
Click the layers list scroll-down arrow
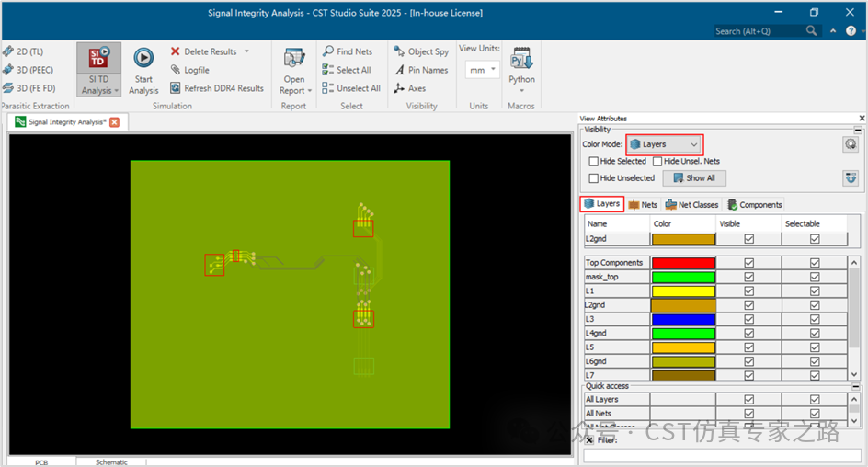pyautogui.click(x=854, y=374)
